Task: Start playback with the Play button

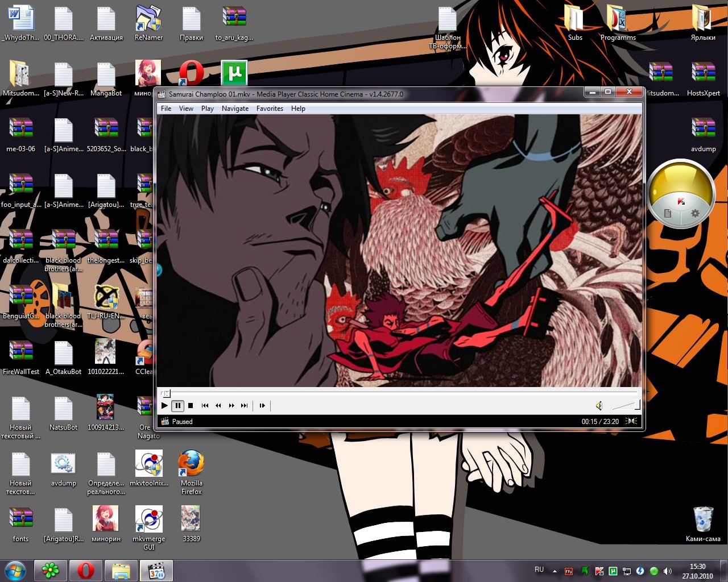Action: coord(164,405)
